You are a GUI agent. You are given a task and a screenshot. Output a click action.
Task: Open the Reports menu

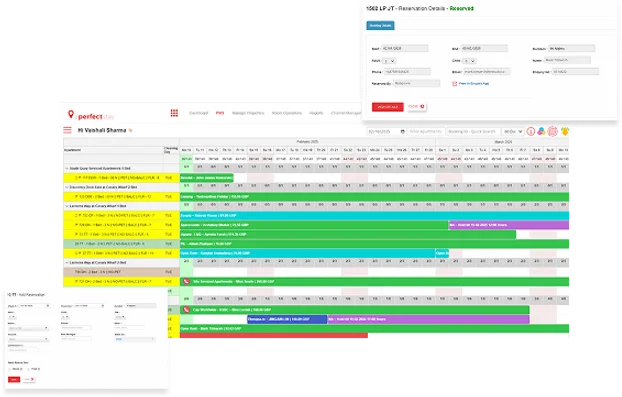316,113
